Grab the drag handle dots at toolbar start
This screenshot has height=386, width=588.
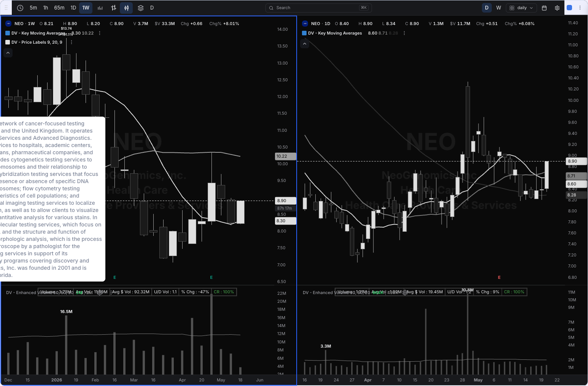coord(6,8)
